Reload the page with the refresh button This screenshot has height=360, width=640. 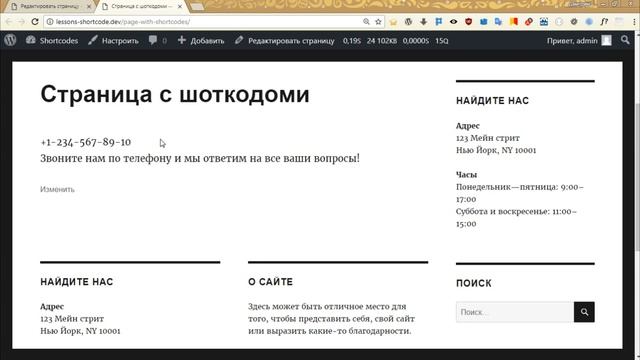point(35,22)
